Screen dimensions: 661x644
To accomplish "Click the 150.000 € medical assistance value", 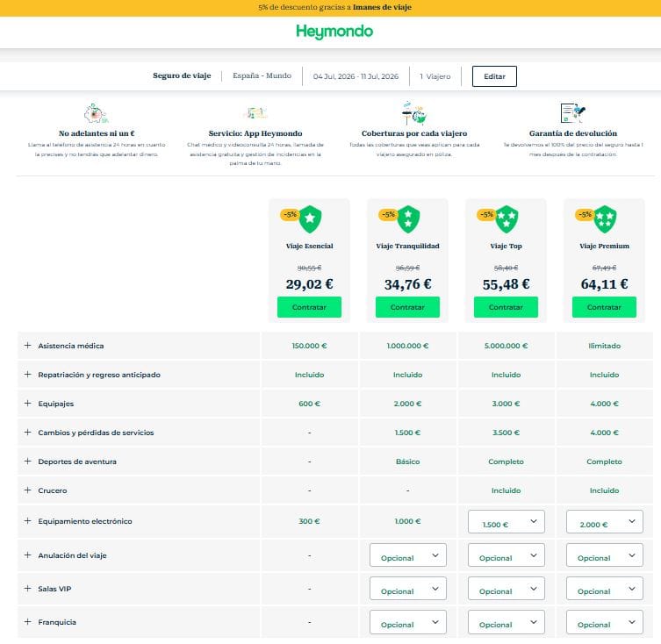I will tap(309, 346).
